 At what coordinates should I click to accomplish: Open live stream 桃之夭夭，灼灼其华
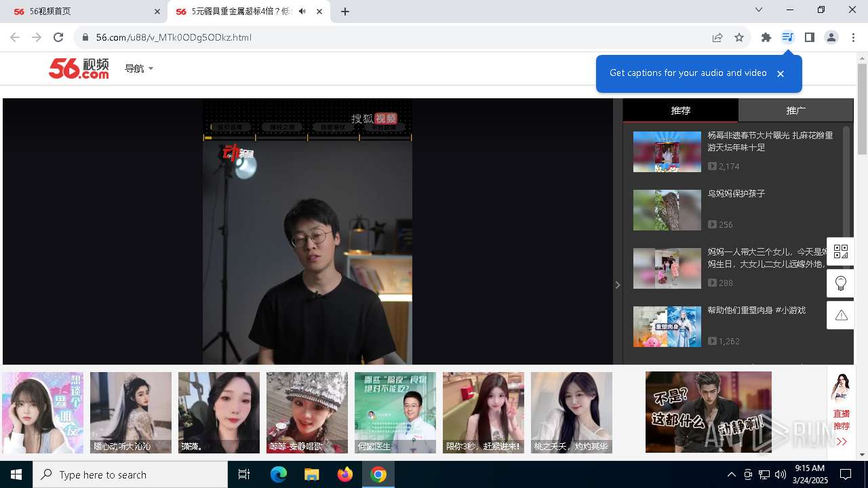pos(572,413)
